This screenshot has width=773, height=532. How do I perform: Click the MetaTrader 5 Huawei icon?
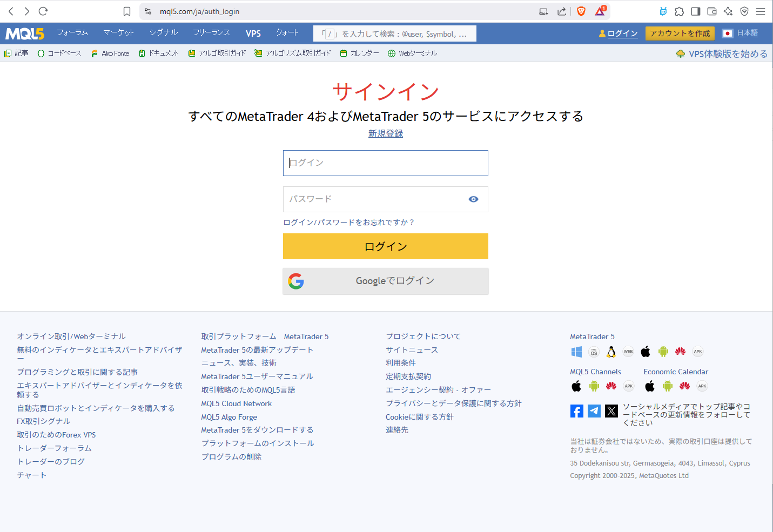(x=681, y=352)
